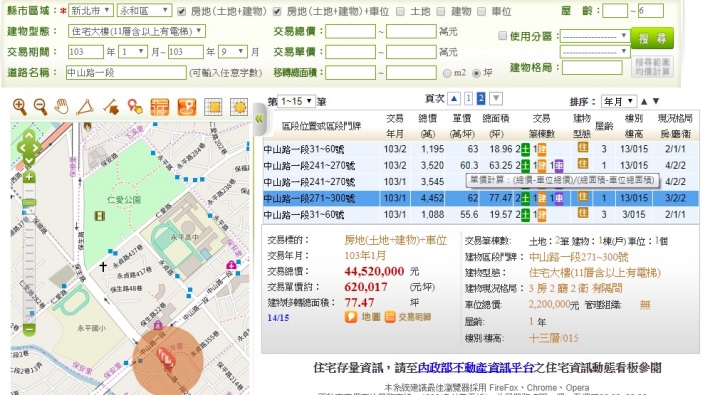The image size is (720, 395).
Task: Open 內政部不動產資訊平台 link
Action: tap(476, 367)
